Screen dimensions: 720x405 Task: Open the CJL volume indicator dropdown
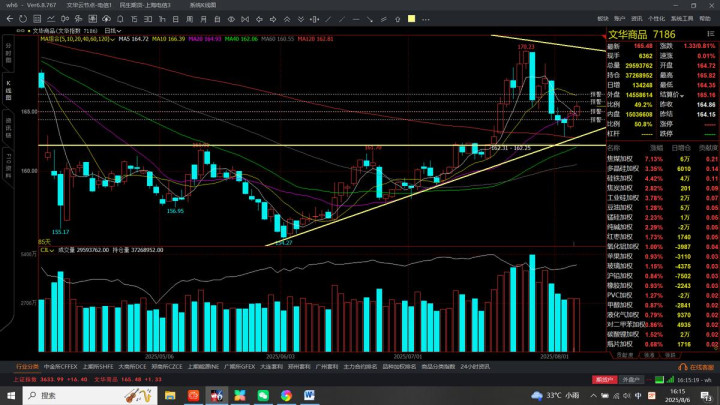pos(47,250)
